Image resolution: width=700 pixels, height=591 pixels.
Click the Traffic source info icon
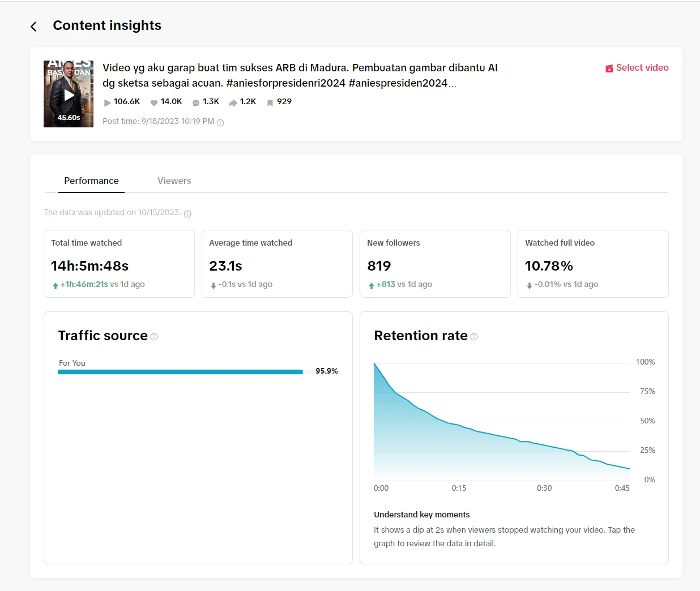coord(154,337)
